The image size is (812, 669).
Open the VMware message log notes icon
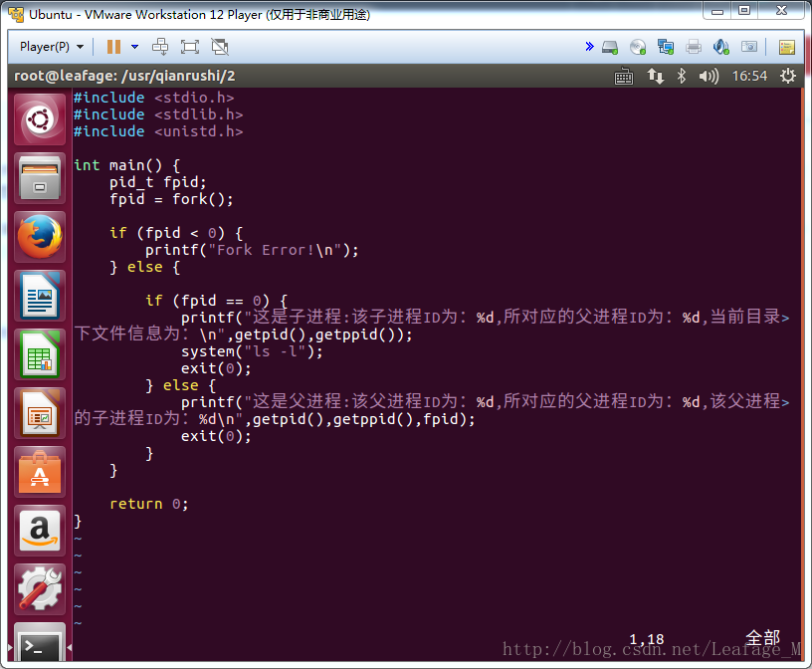click(x=787, y=47)
